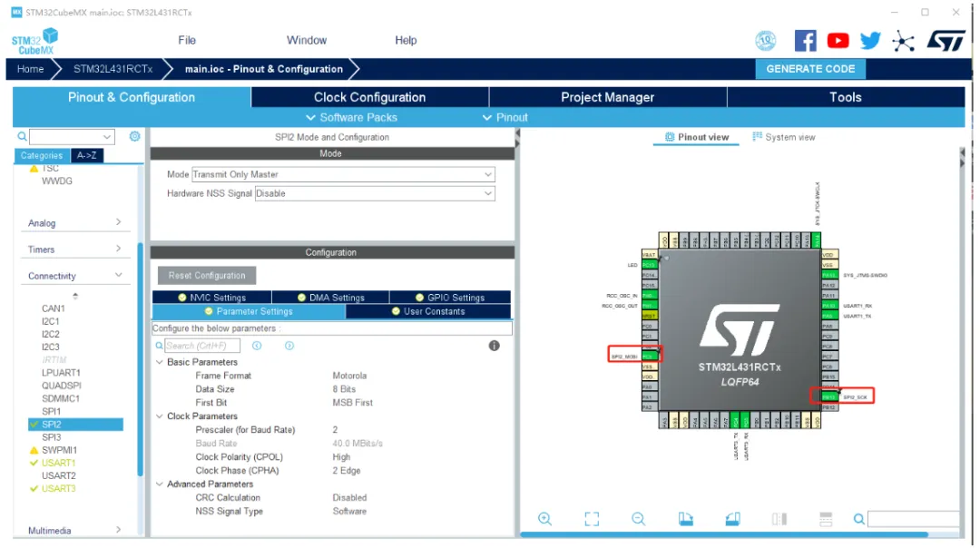The image size is (980, 548).
Task: Click the search magnifier above Categories
Action: 22,136
